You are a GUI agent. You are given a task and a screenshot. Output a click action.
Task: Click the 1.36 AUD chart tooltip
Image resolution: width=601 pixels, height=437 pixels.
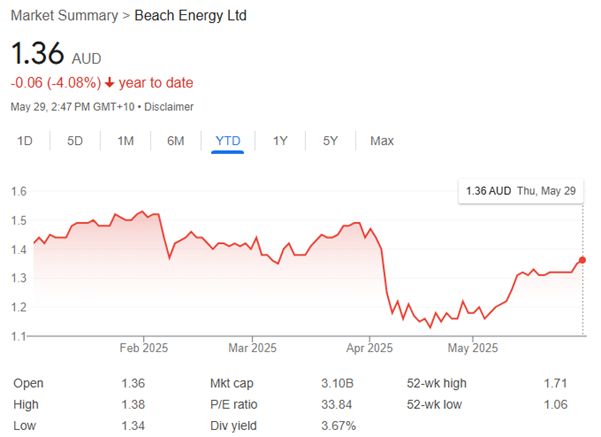[520, 190]
